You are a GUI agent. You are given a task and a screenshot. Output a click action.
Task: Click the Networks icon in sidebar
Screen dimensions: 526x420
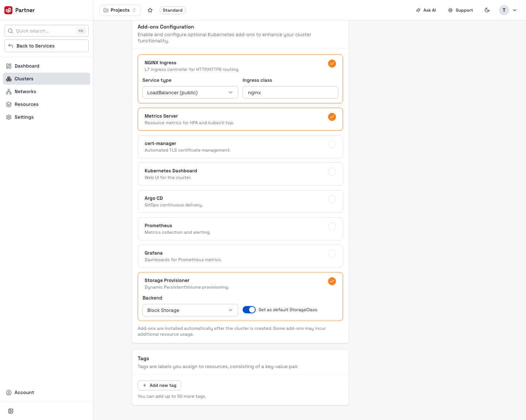[x=9, y=92]
